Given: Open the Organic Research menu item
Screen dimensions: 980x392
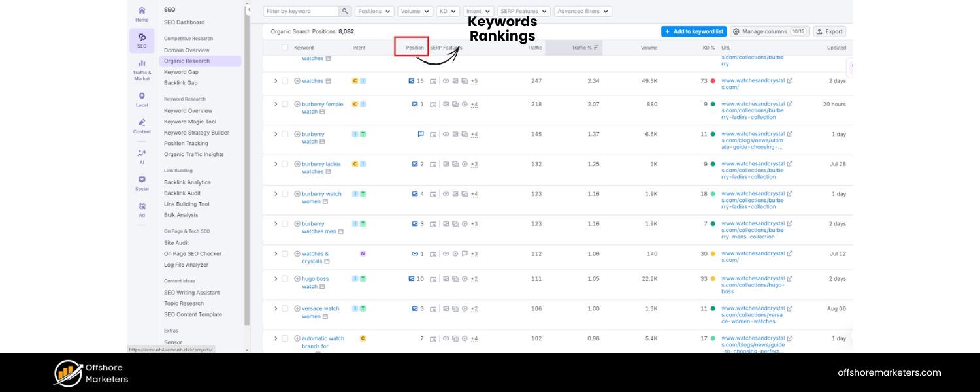Looking at the screenshot, I should (187, 61).
